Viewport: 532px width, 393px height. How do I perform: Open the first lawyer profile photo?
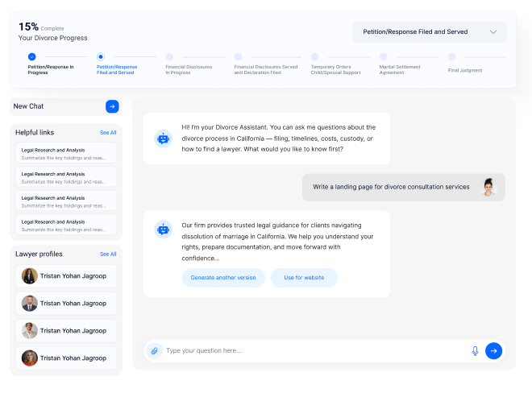pos(29,276)
